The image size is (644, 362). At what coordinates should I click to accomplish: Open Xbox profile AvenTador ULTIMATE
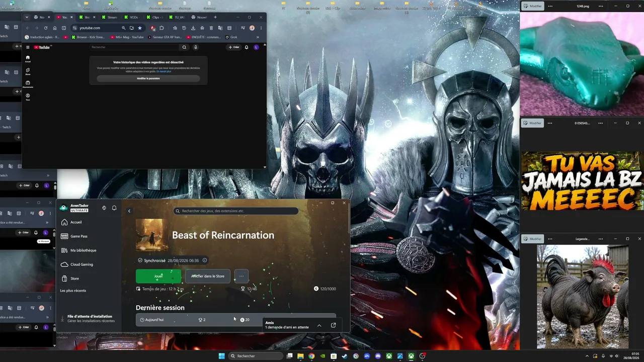74,208
